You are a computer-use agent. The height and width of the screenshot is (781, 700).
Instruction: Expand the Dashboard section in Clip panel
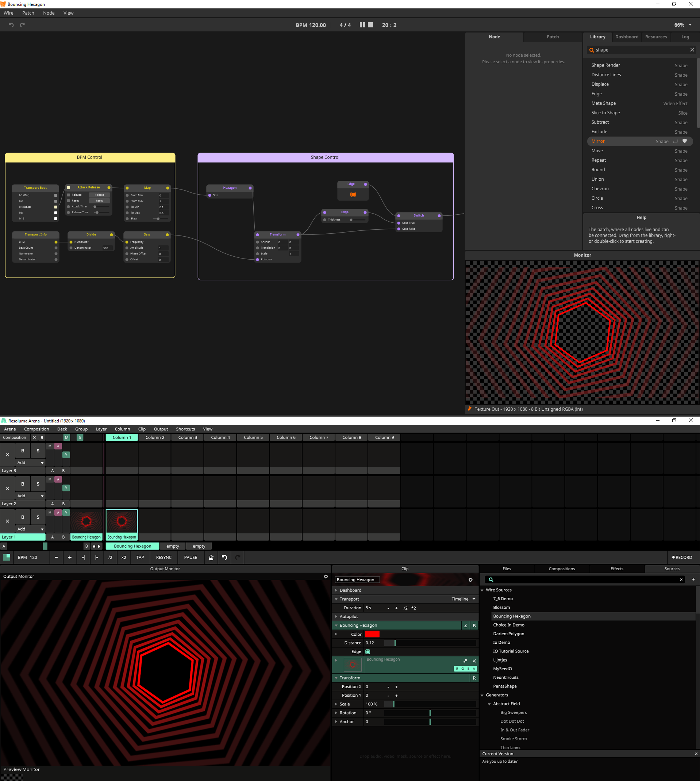click(336, 590)
